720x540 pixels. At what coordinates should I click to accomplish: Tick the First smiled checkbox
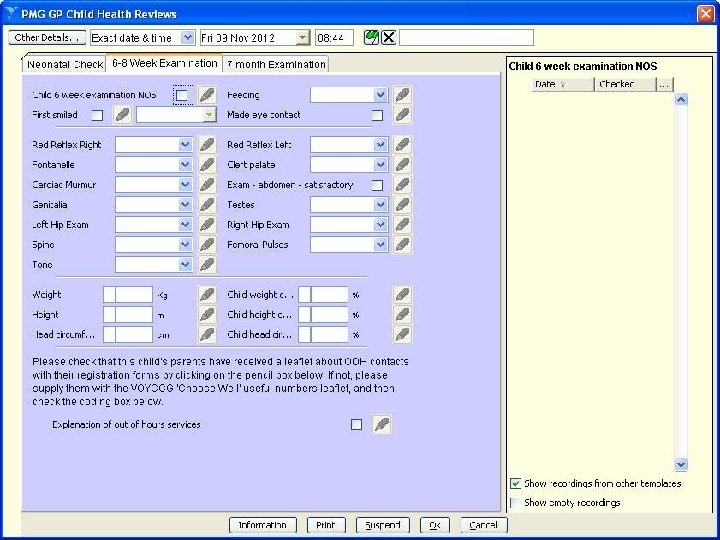coord(97,115)
